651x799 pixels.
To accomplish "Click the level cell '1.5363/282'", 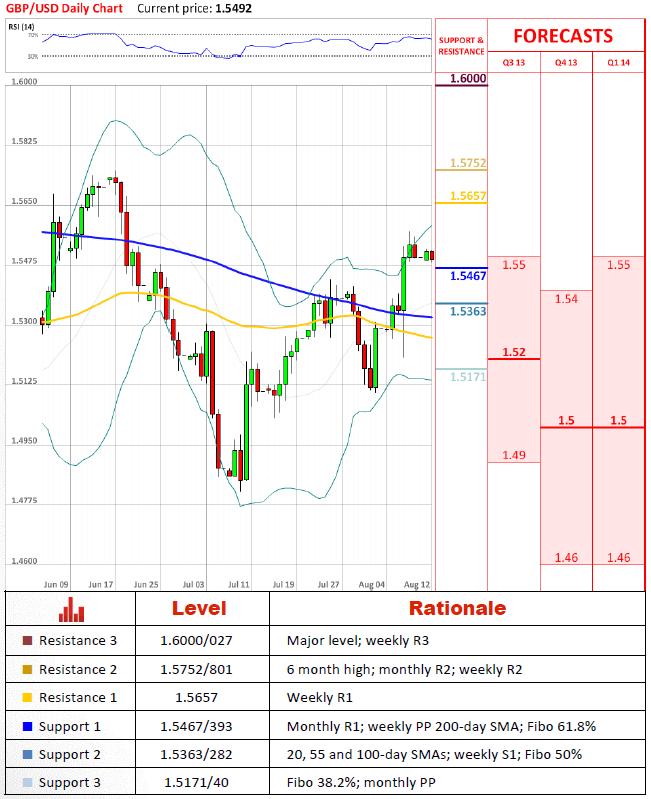I will pos(197,754).
